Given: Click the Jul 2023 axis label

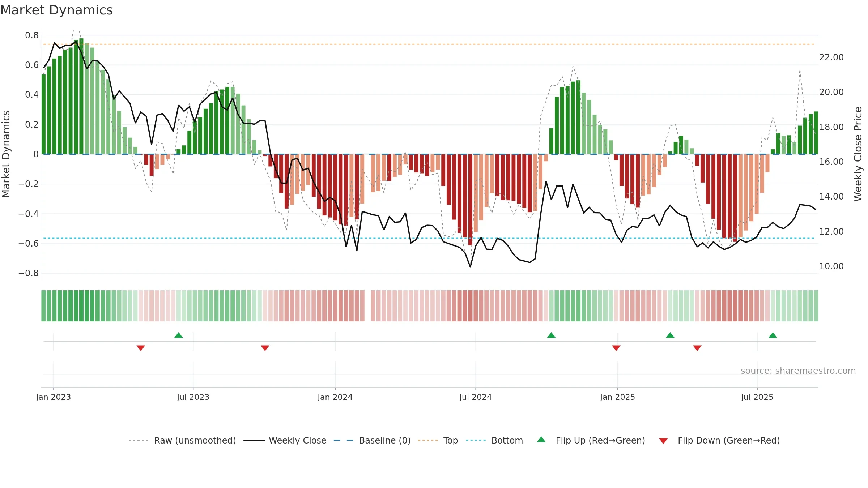Looking at the screenshot, I should click(x=193, y=397).
